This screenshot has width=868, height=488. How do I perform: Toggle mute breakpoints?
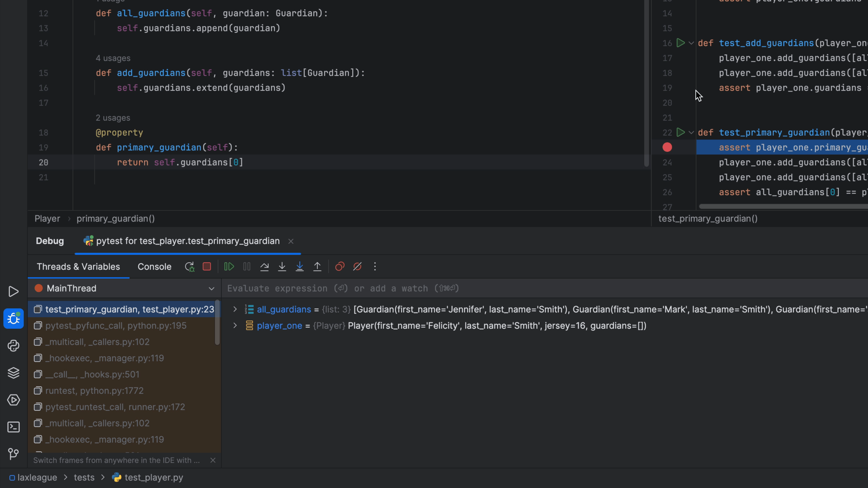click(x=358, y=266)
